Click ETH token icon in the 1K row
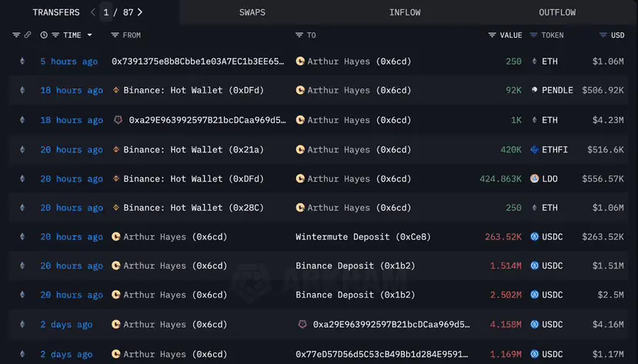Viewport: 638px width, 364px height. (535, 119)
